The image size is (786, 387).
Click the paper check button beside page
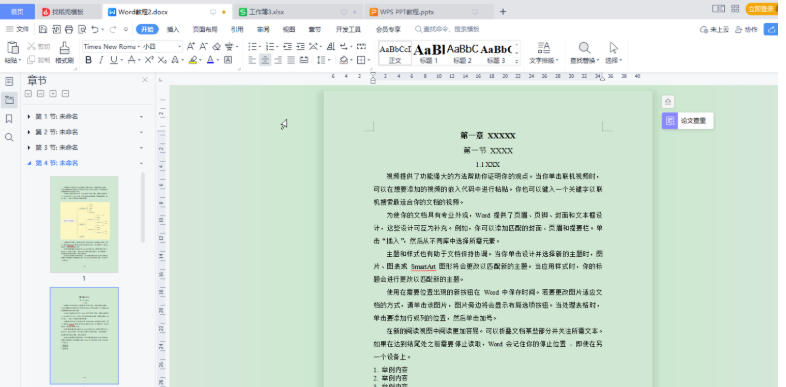click(x=687, y=121)
